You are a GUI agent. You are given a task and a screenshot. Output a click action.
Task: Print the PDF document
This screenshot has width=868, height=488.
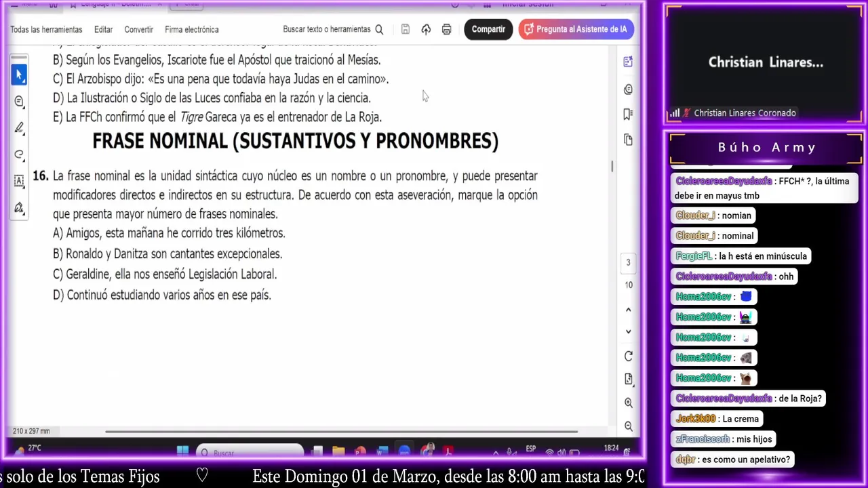tap(446, 29)
